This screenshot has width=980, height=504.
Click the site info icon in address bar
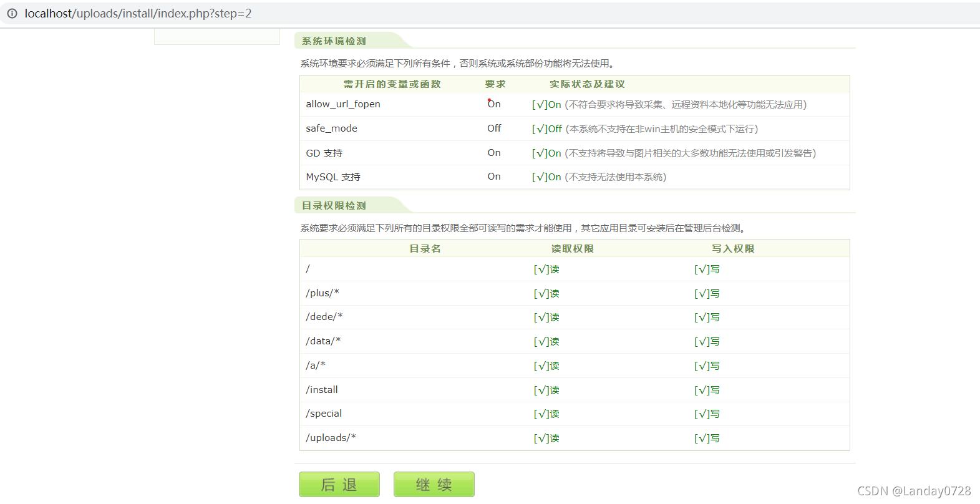[x=12, y=13]
